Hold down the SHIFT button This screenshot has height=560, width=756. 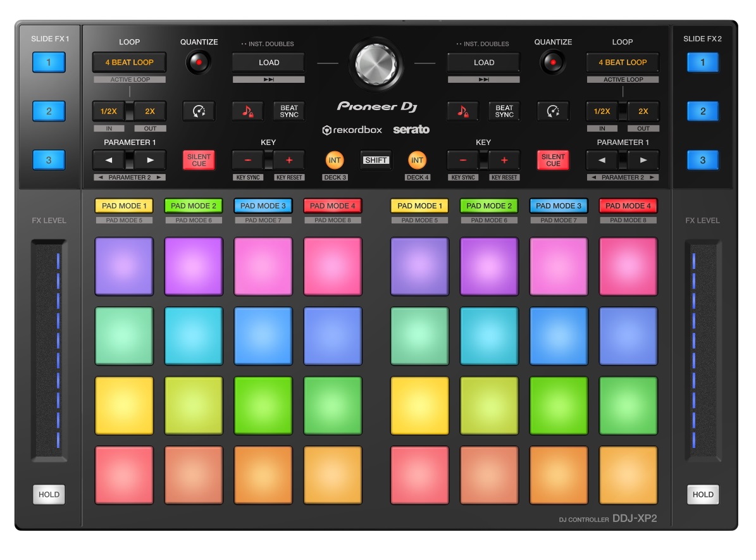tap(376, 160)
